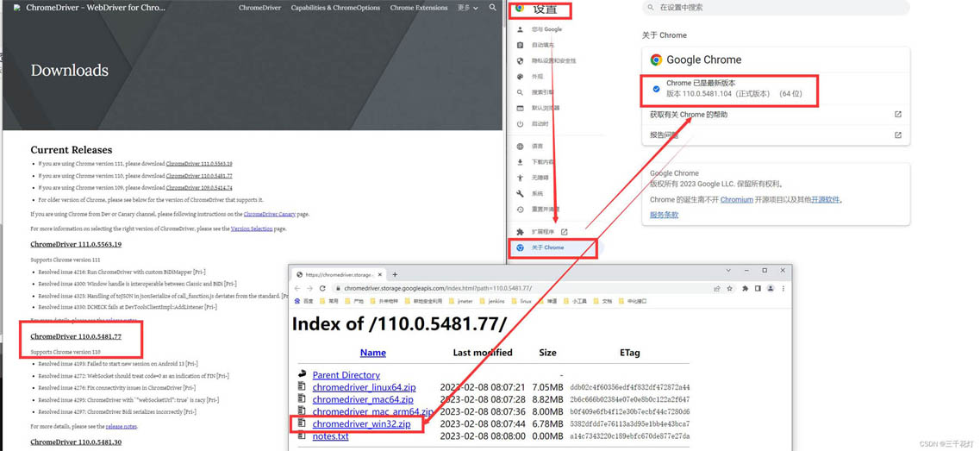Open external link icon beside 扩展程序
Screen dimensions: 980x451
click(565, 232)
